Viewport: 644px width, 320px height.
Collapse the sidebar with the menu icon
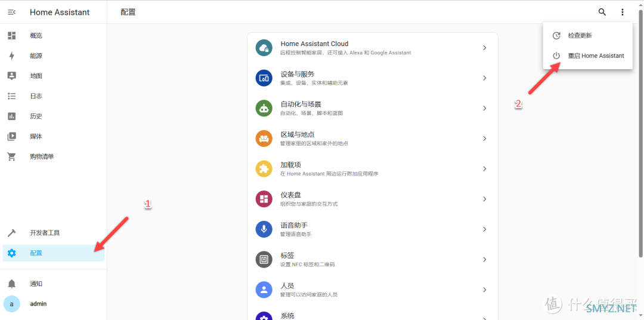[11, 13]
